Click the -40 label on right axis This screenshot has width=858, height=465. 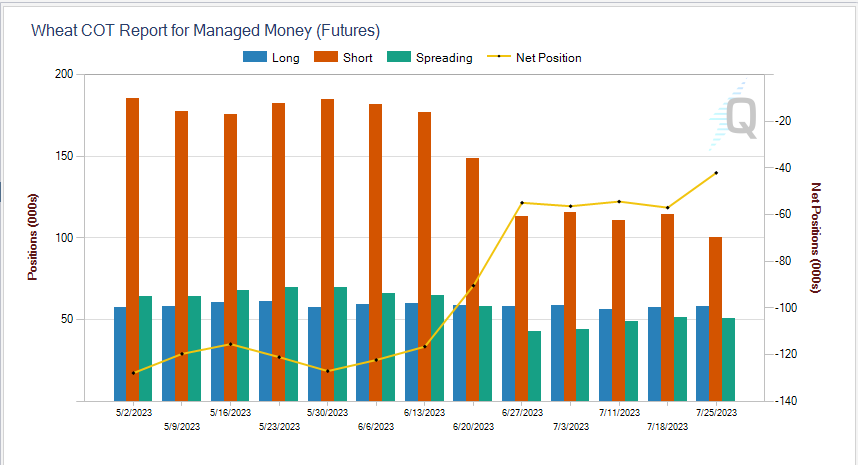(784, 167)
